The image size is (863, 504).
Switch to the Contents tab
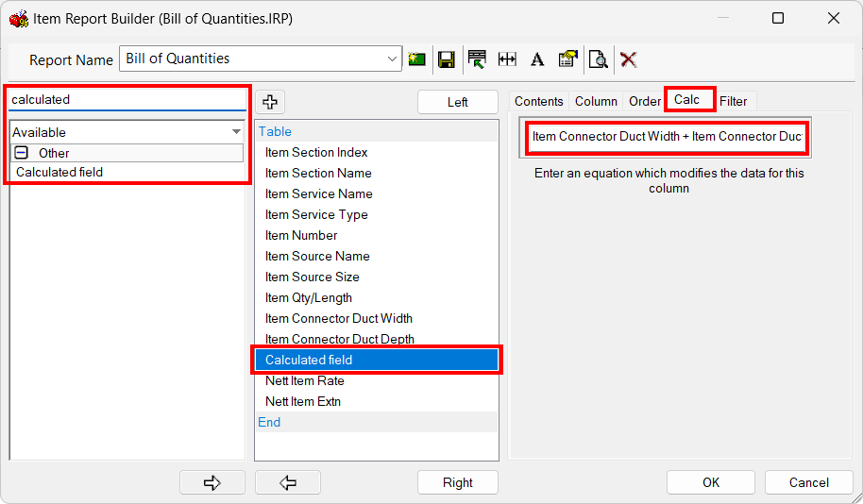[x=539, y=101]
